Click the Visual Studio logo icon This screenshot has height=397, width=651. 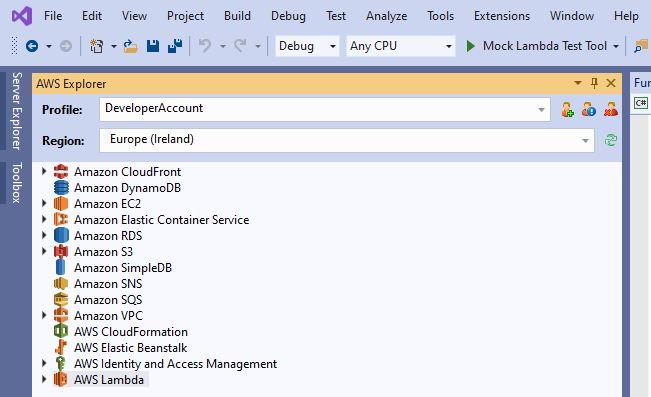pos(22,16)
